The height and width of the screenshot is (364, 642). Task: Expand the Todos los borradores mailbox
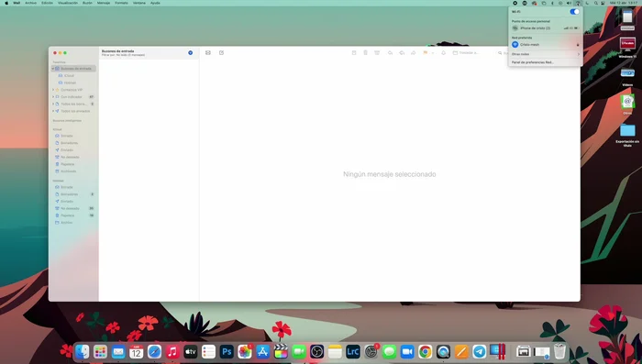(x=53, y=104)
